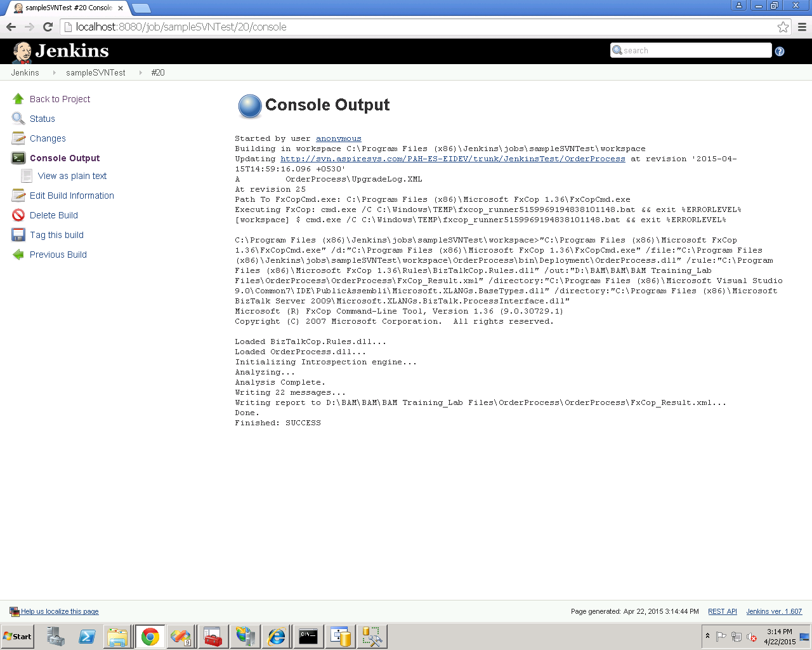Open the Chrome menu hamburger icon
Image resolution: width=812 pixels, height=650 pixels.
pos(802,27)
